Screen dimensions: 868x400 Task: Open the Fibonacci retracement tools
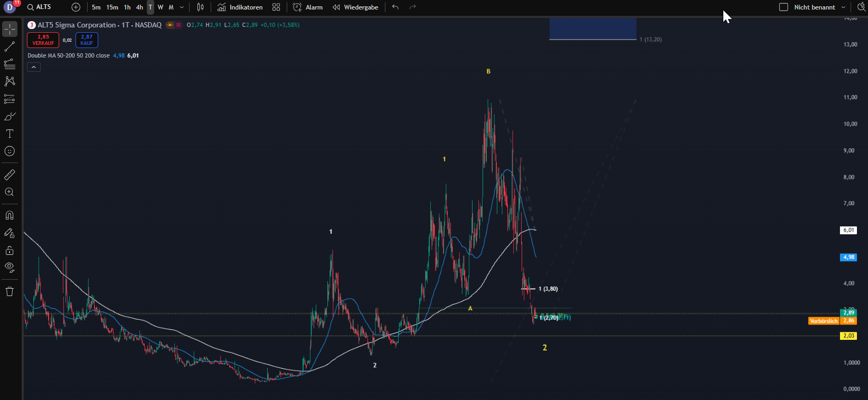click(x=10, y=64)
